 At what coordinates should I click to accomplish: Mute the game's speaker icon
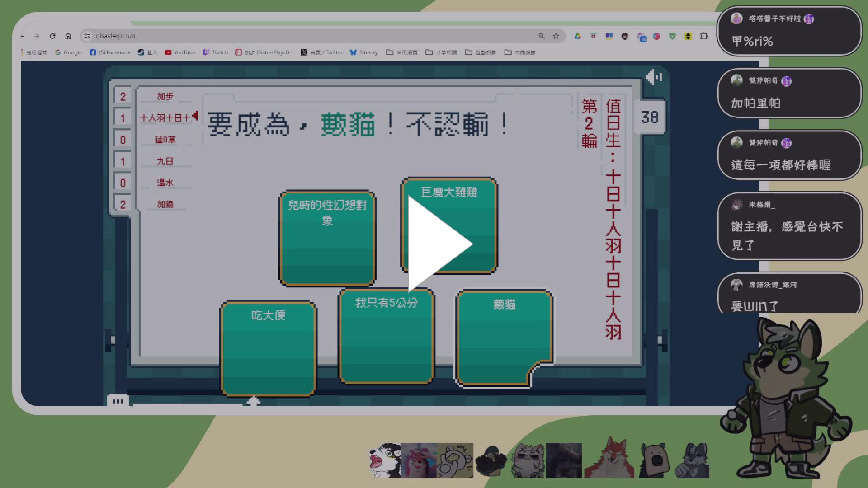point(653,77)
